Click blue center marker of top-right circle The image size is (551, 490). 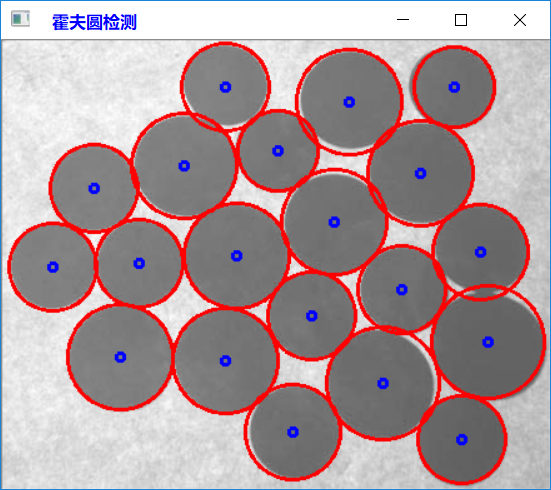click(x=454, y=87)
